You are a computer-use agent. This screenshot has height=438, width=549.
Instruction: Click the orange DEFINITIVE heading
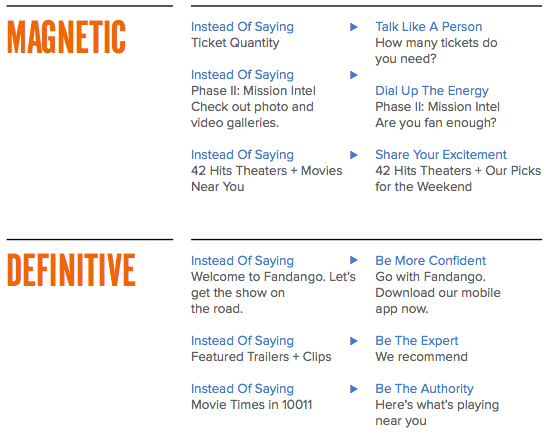(x=71, y=270)
